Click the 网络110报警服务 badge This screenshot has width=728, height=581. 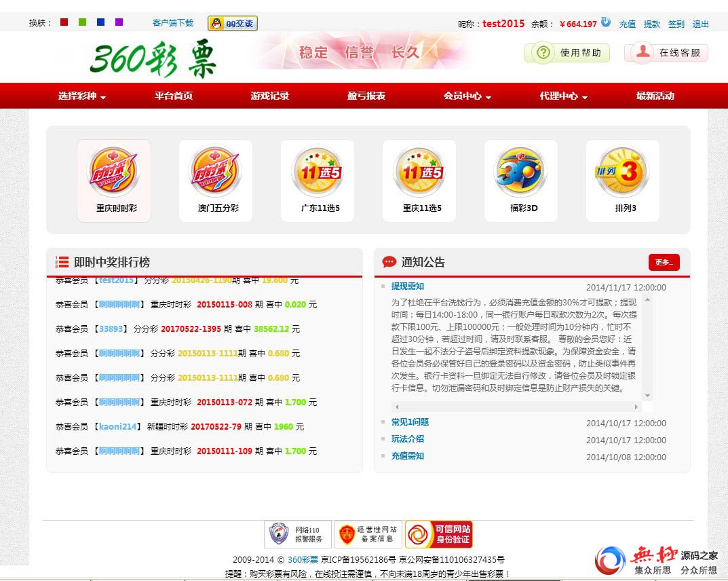298,535
